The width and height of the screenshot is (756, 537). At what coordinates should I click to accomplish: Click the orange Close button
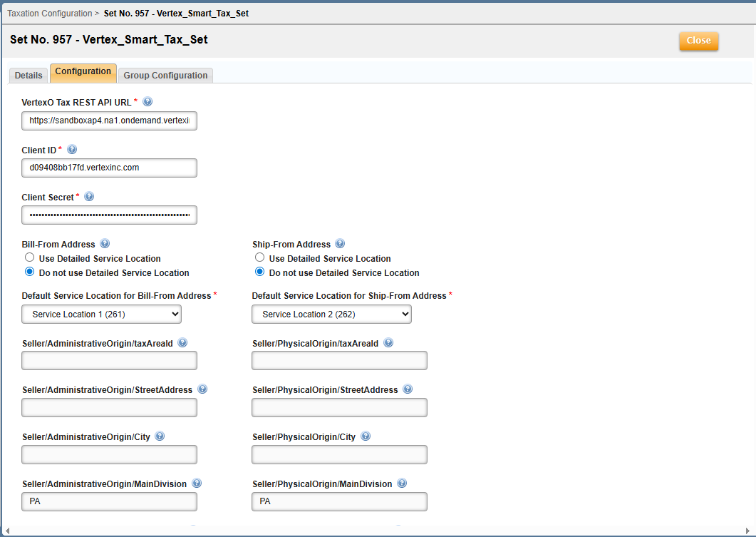[x=698, y=41]
